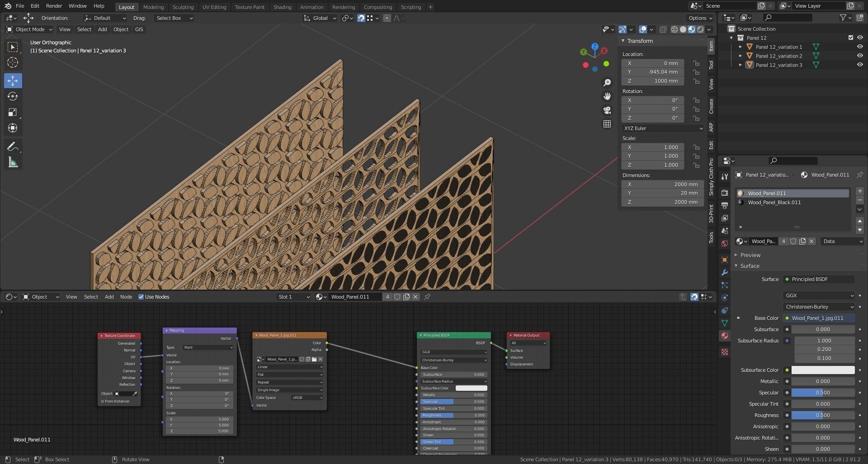Open the Output properties tab (printer icon)

725,206
